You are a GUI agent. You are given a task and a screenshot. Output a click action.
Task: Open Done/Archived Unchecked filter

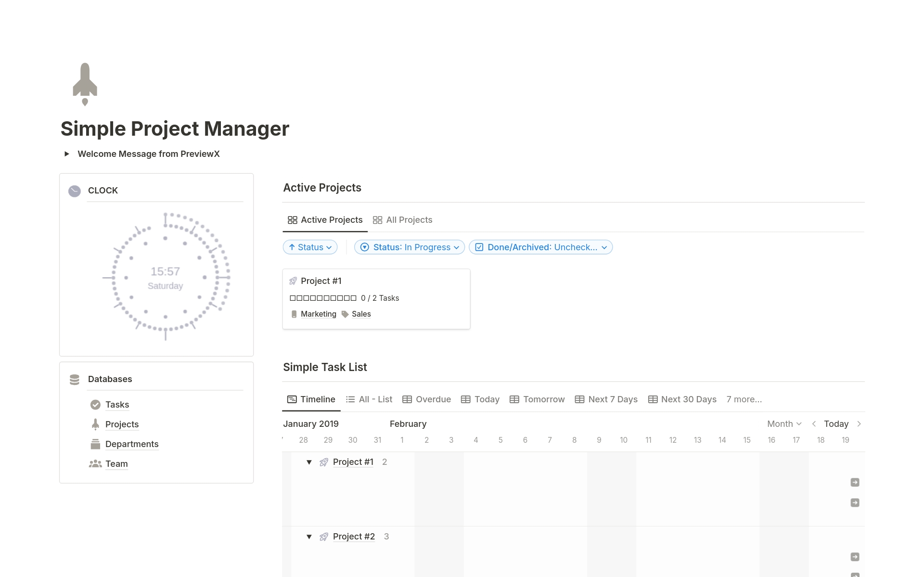(x=540, y=247)
